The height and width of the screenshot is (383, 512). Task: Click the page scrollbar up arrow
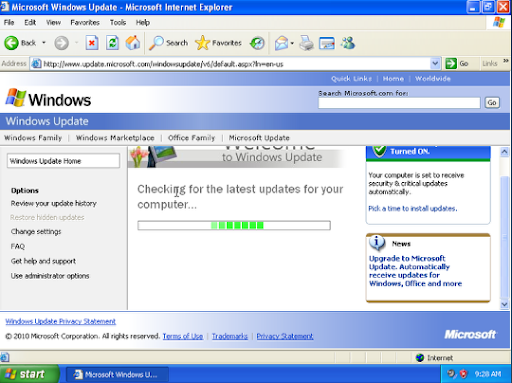504,152
